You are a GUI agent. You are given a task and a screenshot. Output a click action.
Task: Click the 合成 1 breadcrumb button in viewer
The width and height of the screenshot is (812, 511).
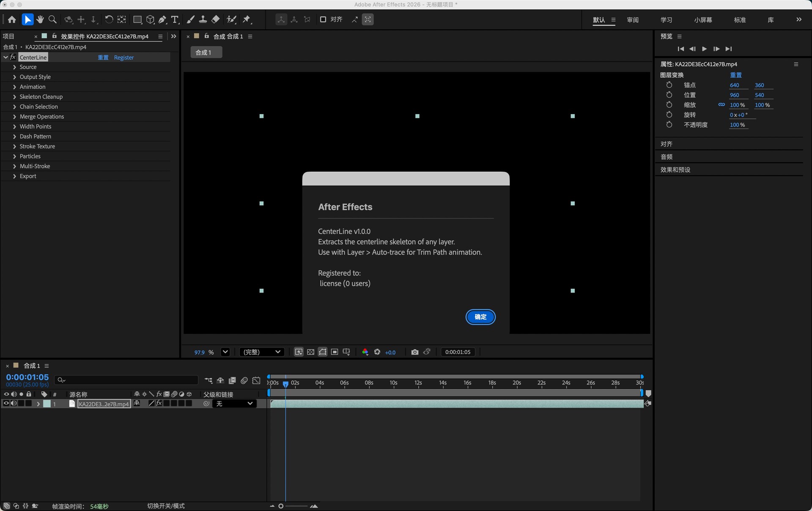(206, 52)
